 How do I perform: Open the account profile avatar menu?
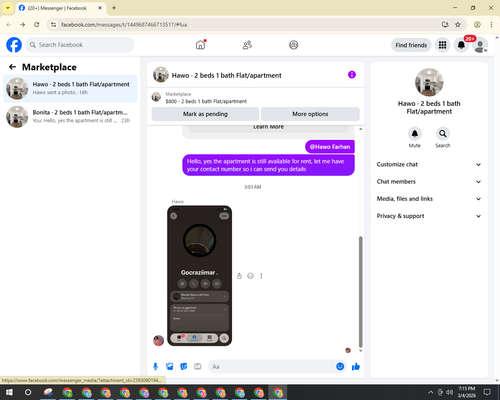point(480,45)
